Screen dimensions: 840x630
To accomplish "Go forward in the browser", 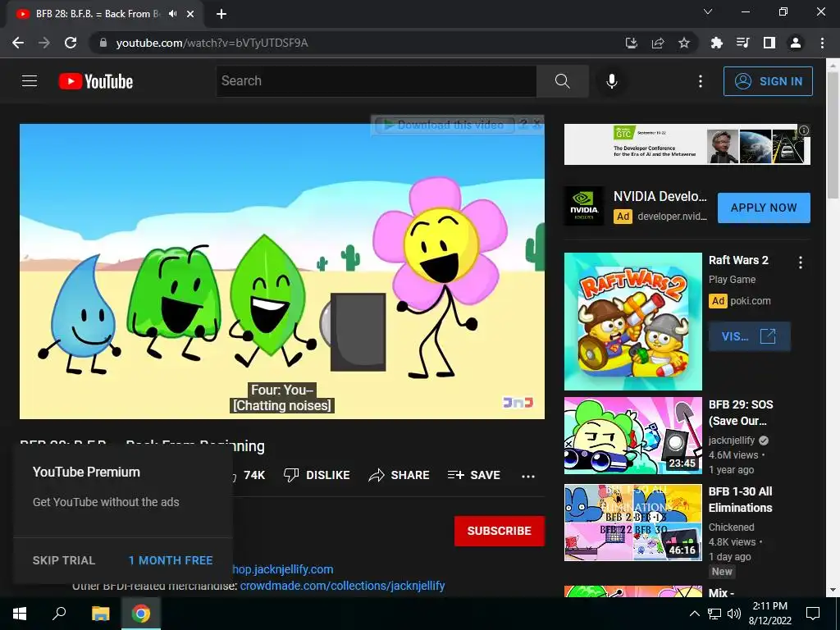I will 44,43.
